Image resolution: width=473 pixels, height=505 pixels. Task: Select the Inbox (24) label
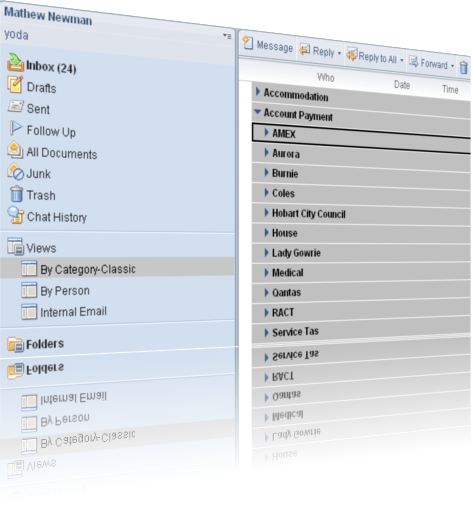click(51, 67)
